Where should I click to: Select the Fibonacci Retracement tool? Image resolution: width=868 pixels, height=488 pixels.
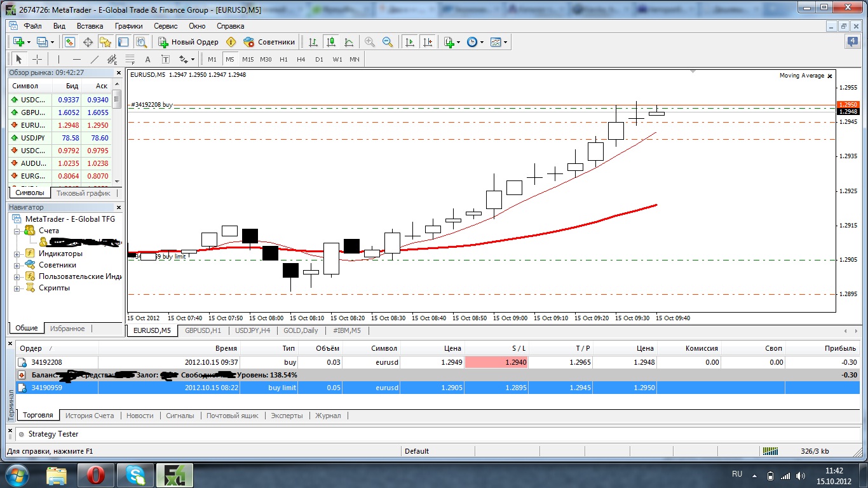click(x=130, y=59)
